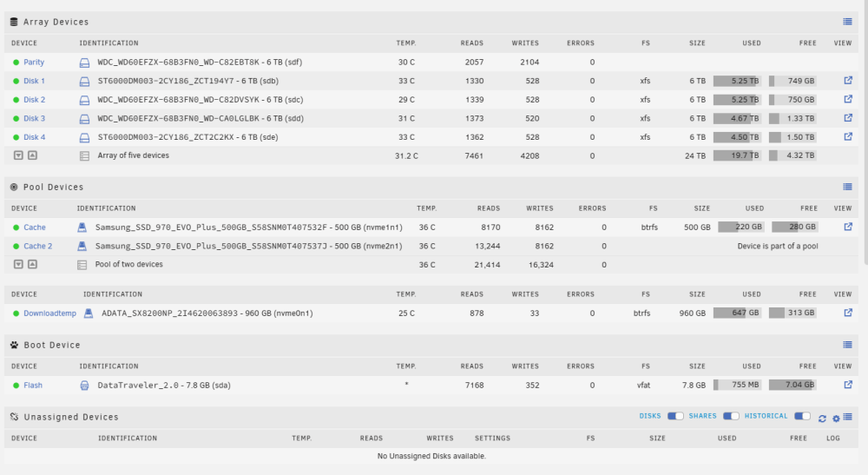Viewport: 868px width, 475px height.
Task: Toggle the DISKS switch
Action: point(675,416)
